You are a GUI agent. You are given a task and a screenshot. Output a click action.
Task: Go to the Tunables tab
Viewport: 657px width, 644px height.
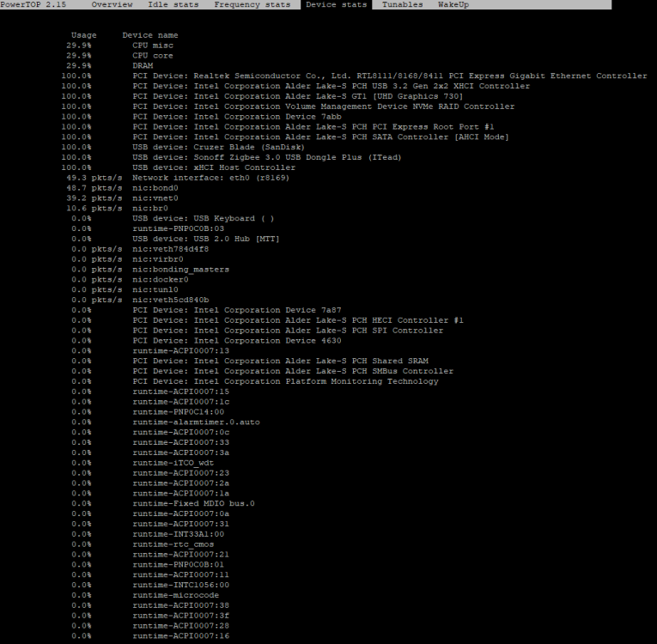click(x=402, y=4)
